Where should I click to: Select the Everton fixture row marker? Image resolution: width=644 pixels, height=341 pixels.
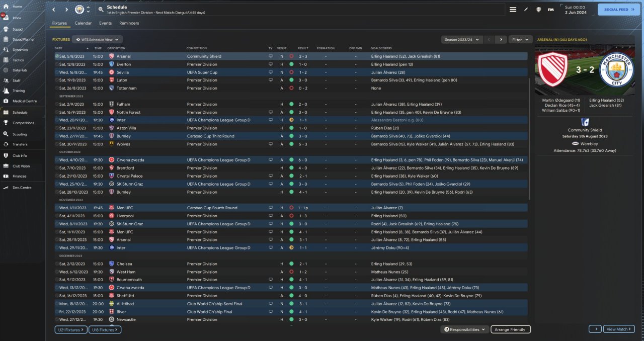pos(57,64)
